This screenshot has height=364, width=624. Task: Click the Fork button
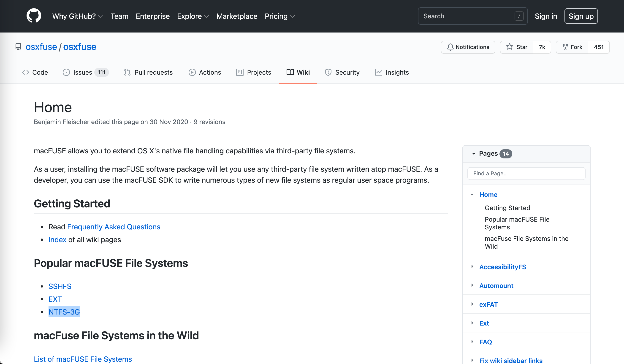click(x=572, y=47)
